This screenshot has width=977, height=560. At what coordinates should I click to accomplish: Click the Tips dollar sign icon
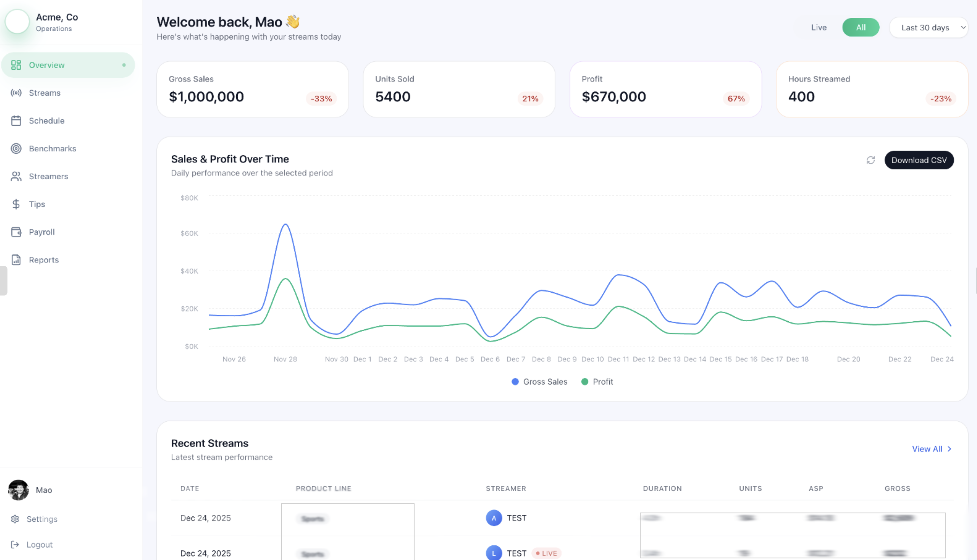(x=16, y=204)
